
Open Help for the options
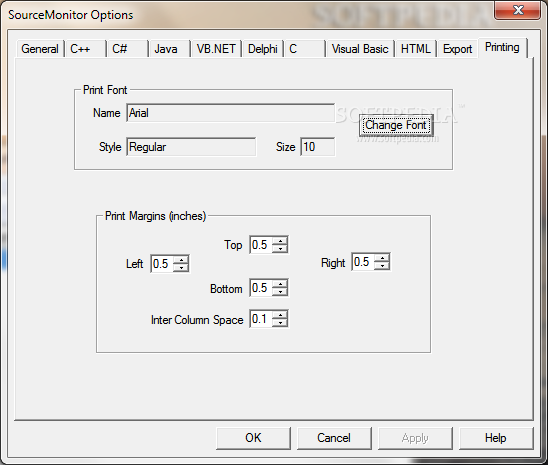(x=496, y=438)
